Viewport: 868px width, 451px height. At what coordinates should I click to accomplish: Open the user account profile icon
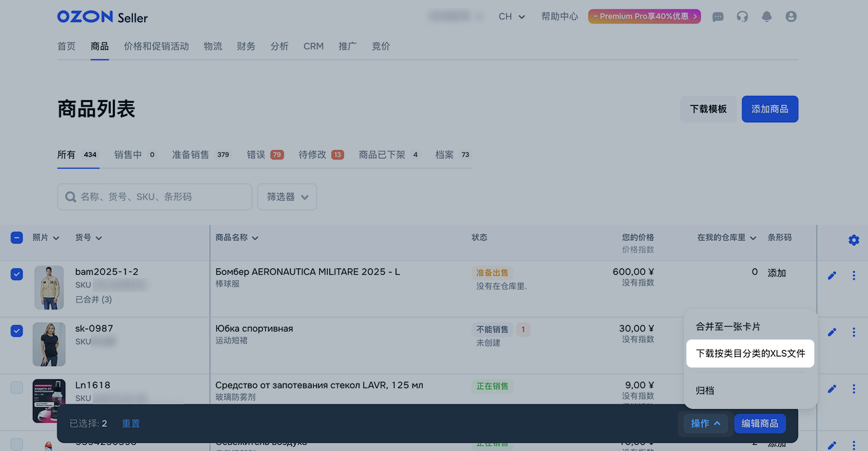click(791, 17)
